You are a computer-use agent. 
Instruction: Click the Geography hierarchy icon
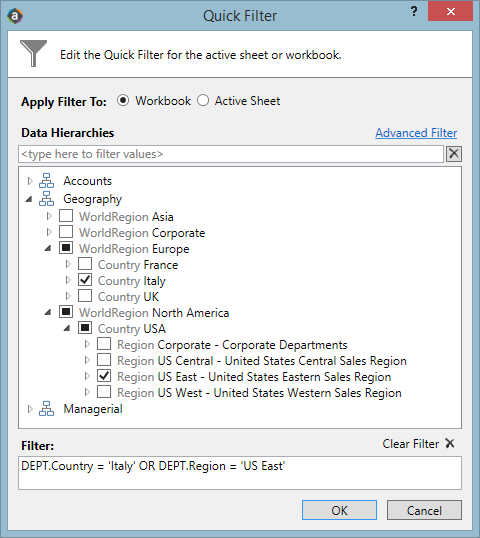pos(46,199)
